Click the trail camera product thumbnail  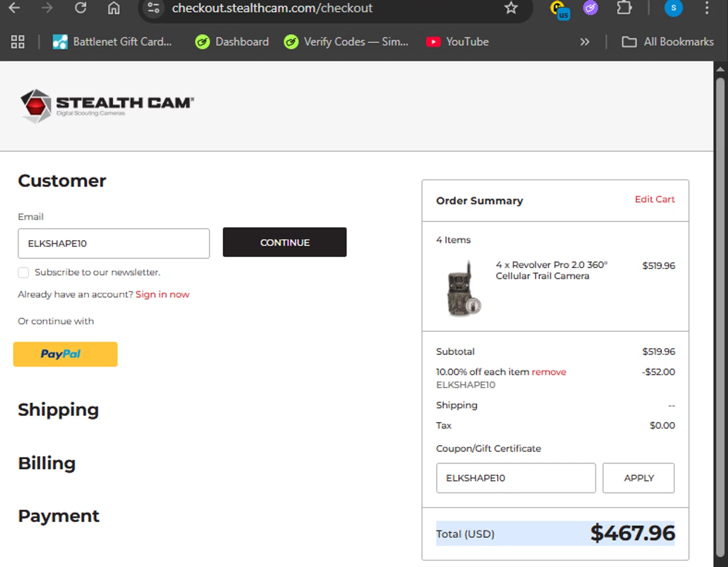(x=464, y=289)
